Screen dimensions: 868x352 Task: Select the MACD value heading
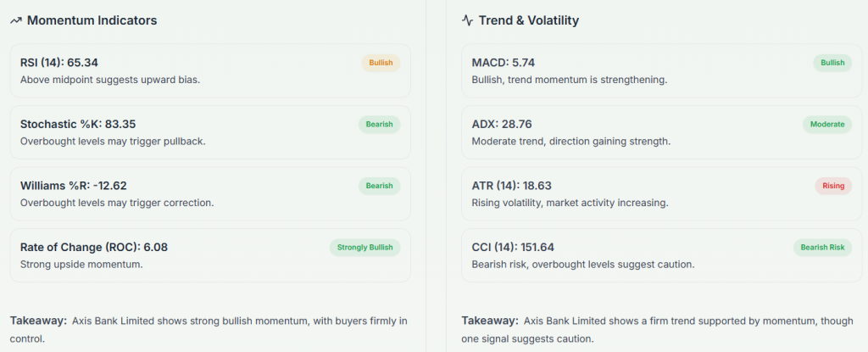pos(503,63)
